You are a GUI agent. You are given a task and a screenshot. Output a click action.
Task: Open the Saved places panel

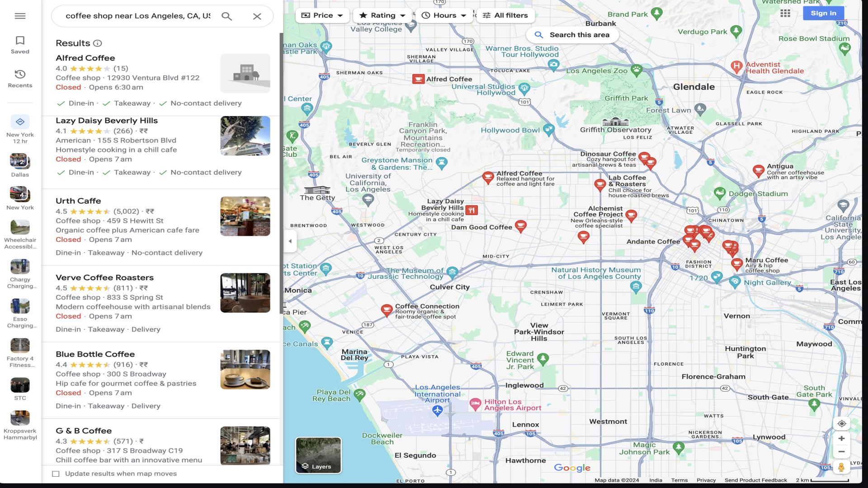click(20, 45)
